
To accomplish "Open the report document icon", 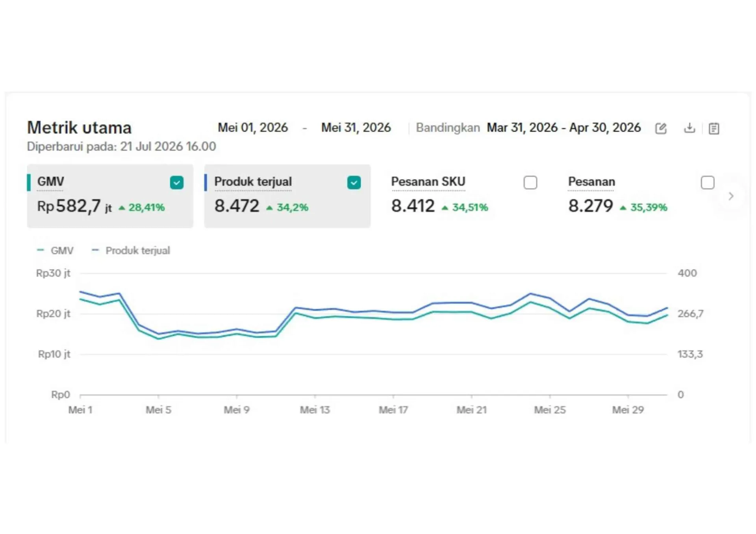I will pos(714,128).
